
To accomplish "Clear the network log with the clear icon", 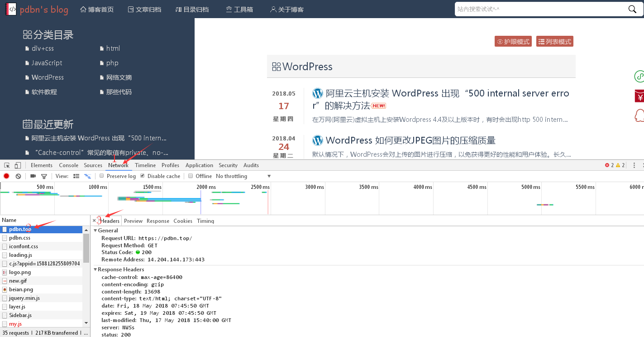I will 18,176.
